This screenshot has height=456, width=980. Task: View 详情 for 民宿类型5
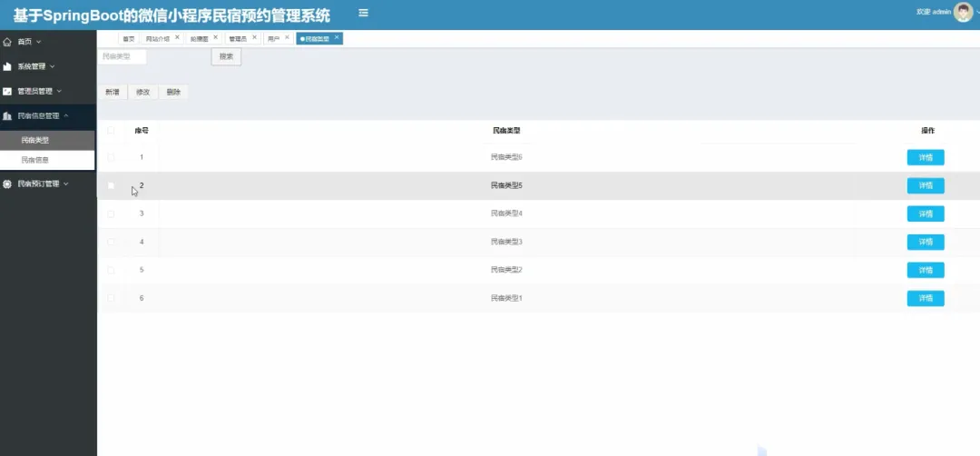(x=926, y=186)
